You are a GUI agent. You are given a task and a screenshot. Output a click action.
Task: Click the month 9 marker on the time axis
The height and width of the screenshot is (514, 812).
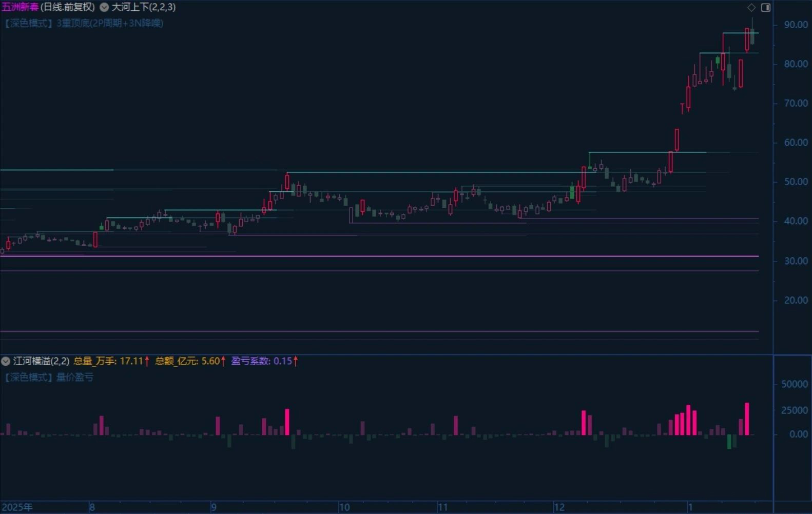coord(214,507)
